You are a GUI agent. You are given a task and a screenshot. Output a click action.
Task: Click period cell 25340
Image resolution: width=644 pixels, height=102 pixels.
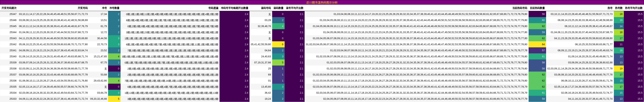pos(13,57)
